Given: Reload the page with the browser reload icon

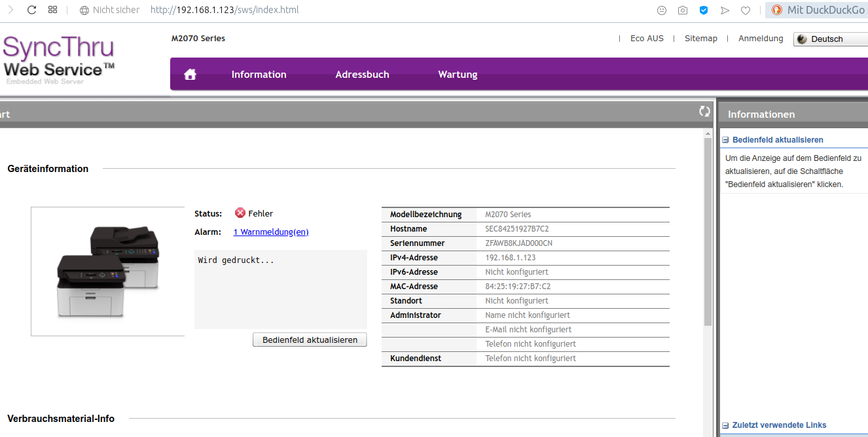Looking at the screenshot, I should click(x=31, y=10).
